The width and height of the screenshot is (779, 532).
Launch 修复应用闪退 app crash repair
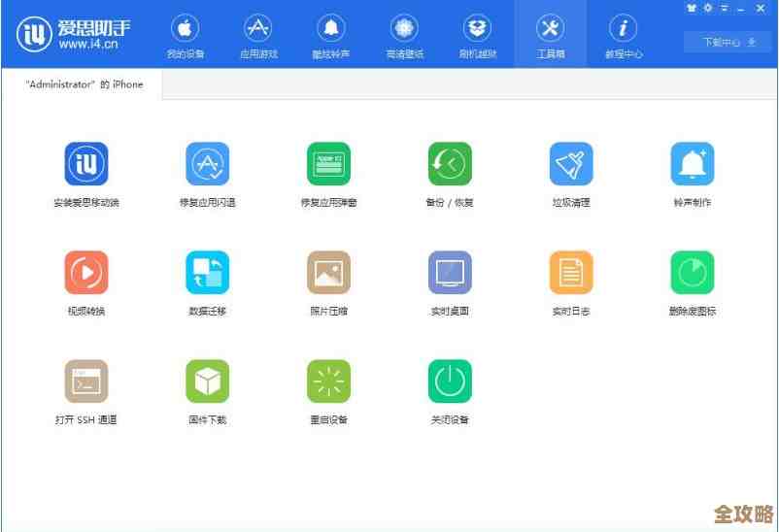coord(208,164)
